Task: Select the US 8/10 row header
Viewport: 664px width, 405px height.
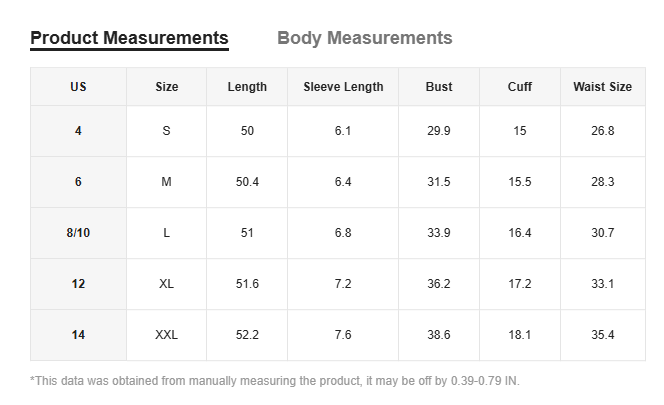Action: (78, 233)
